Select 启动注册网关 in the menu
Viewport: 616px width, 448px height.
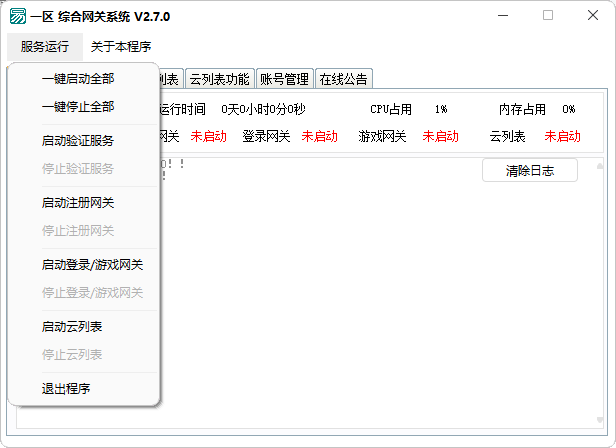(x=78, y=203)
